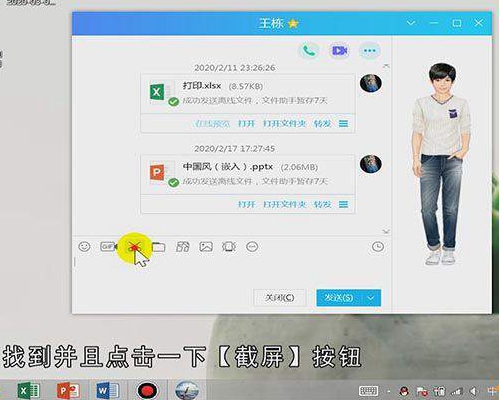The image size is (499, 400).
Task: Click 在线预览 for 打印.xlsx
Action: 213,124
